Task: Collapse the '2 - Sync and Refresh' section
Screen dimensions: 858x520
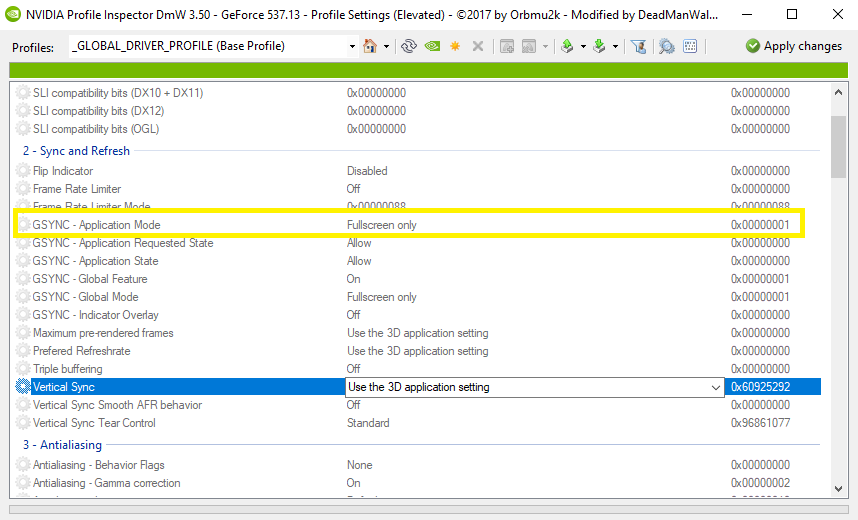Action: (76, 151)
